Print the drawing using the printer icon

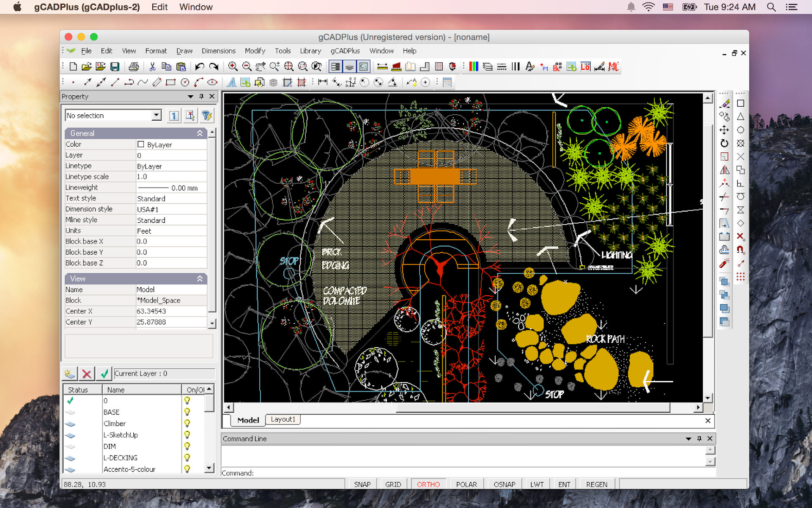134,66
